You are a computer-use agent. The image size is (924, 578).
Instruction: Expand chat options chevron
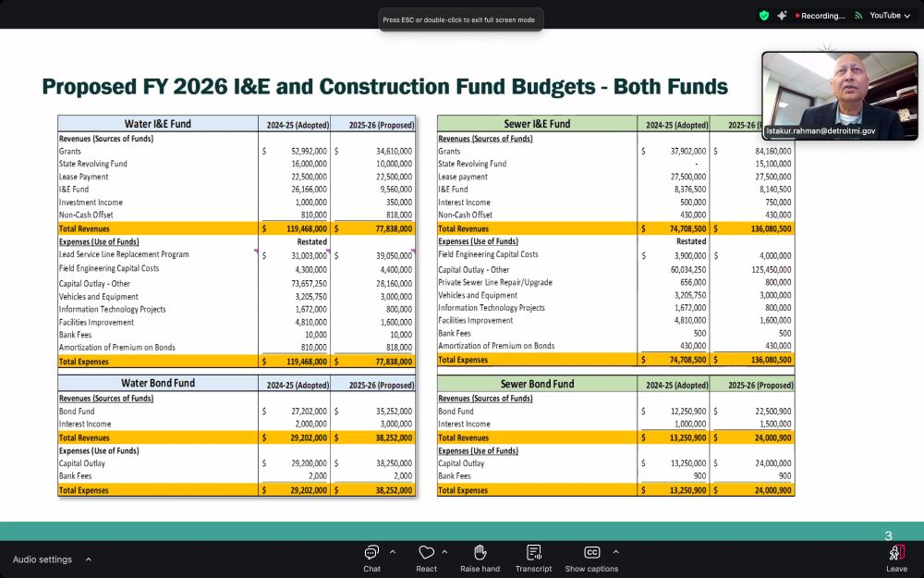(x=393, y=552)
